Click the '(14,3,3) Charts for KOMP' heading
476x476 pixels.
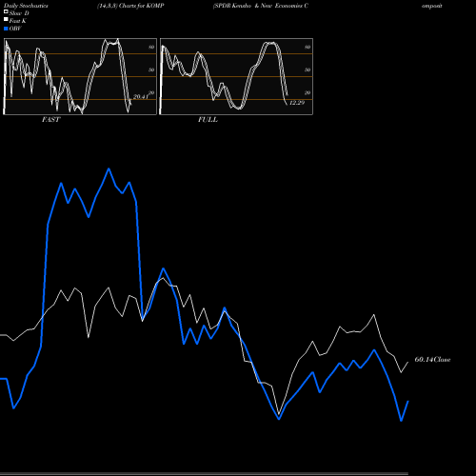pos(130,6)
